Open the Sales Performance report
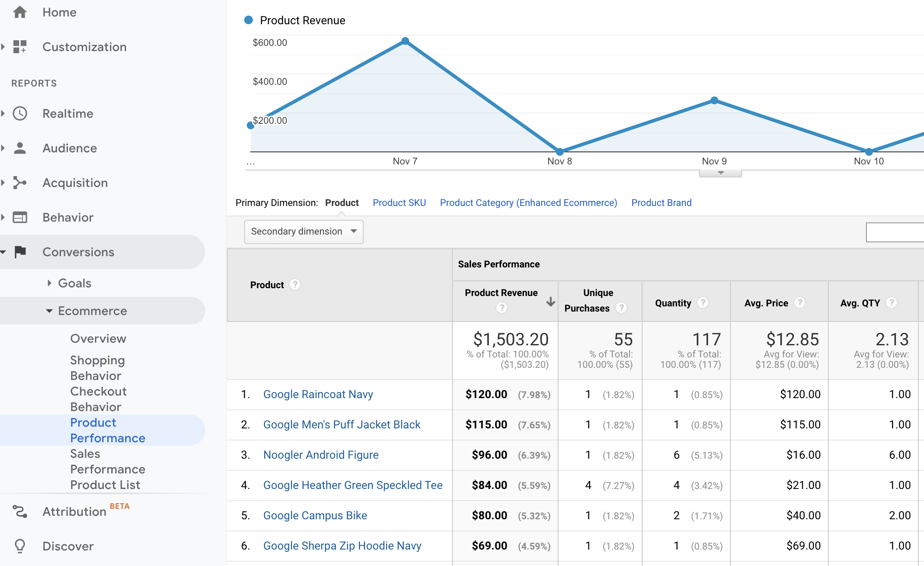This screenshot has height=566, width=924. pyautogui.click(x=108, y=461)
